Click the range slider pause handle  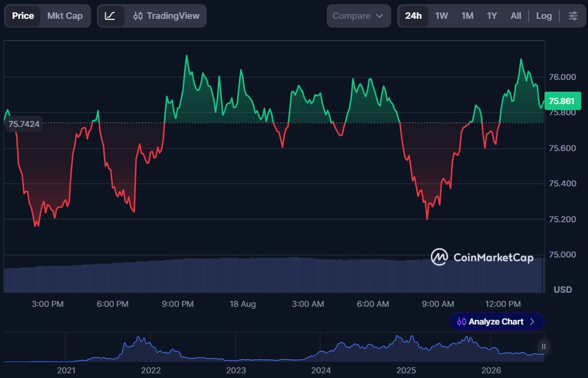click(543, 347)
